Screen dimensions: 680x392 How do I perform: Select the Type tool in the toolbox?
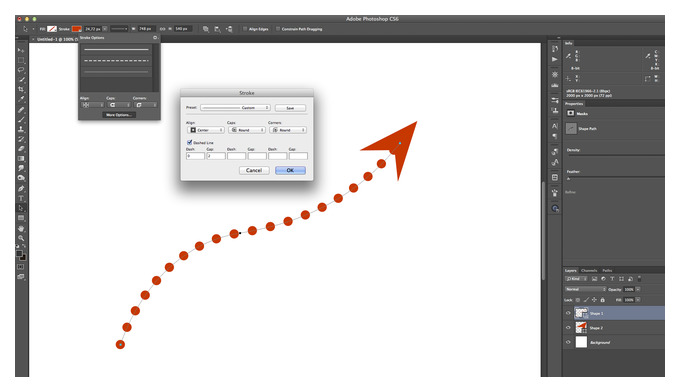pyautogui.click(x=21, y=199)
